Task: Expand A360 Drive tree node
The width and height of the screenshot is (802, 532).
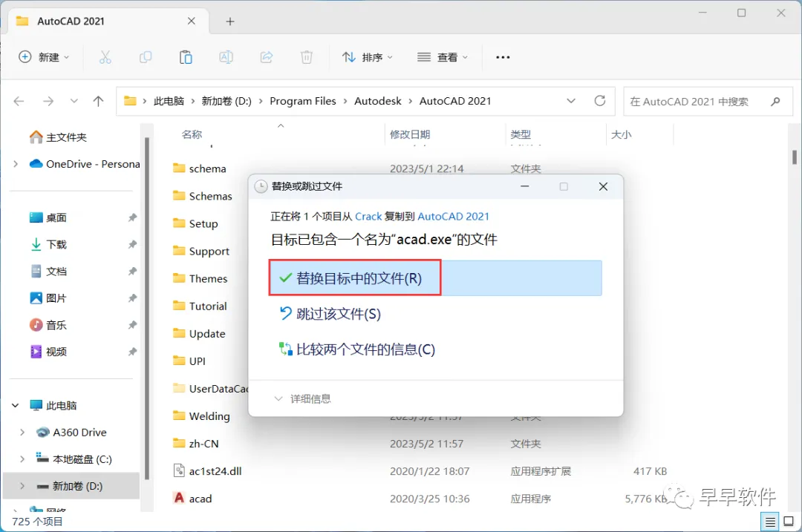Action: click(22, 433)
